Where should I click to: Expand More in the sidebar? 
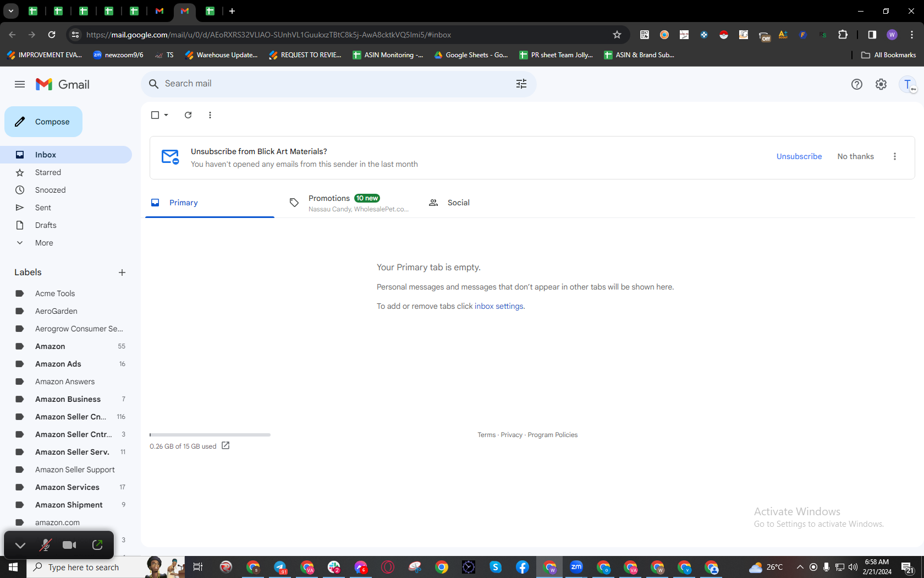pos(66,243)
